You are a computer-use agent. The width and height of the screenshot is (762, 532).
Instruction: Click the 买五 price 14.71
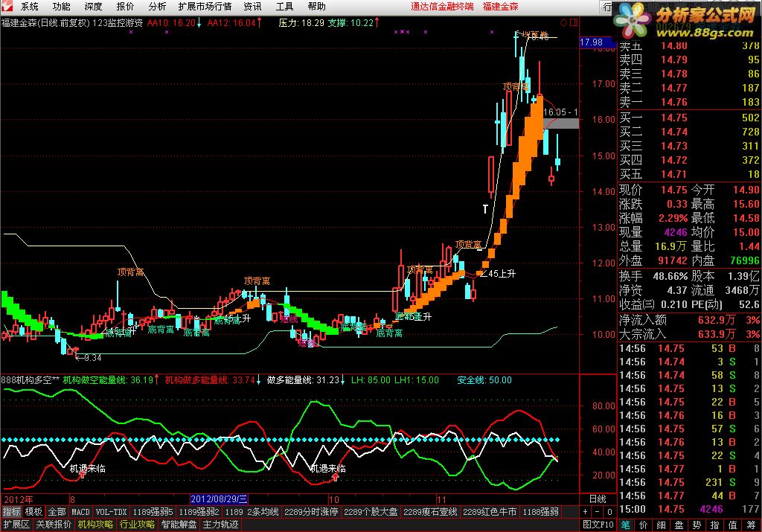pyautogui.click(x=674, y=174)
